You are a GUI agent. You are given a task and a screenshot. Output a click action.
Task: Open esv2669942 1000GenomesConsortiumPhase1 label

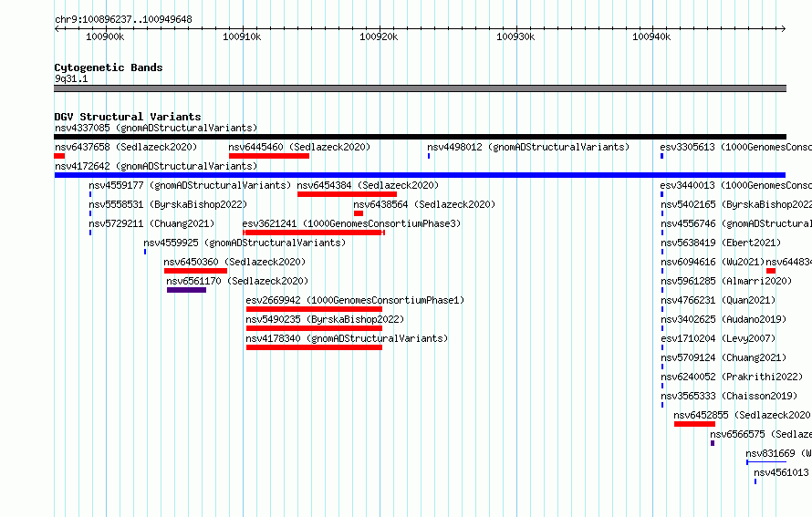coord(355,300)
